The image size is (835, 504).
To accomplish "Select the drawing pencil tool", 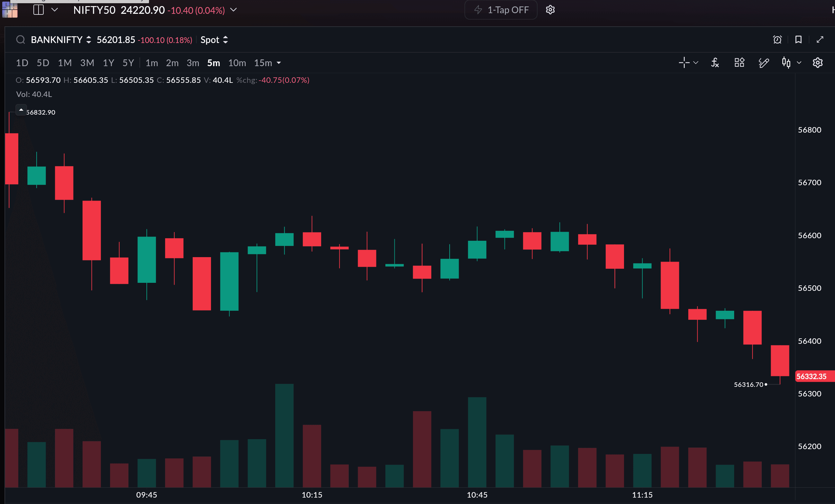I will [763, 63].
